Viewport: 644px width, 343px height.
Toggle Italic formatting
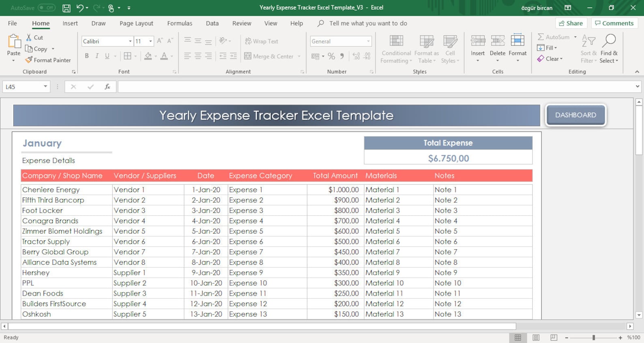coord(97,56)
